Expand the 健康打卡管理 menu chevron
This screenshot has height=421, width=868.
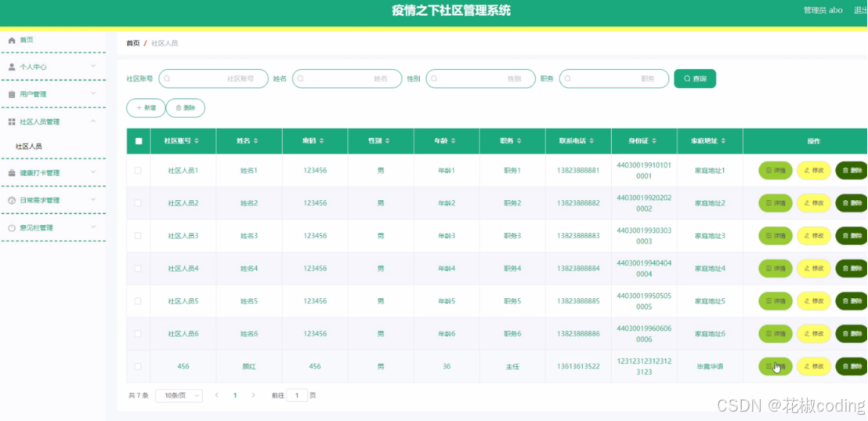93,172
